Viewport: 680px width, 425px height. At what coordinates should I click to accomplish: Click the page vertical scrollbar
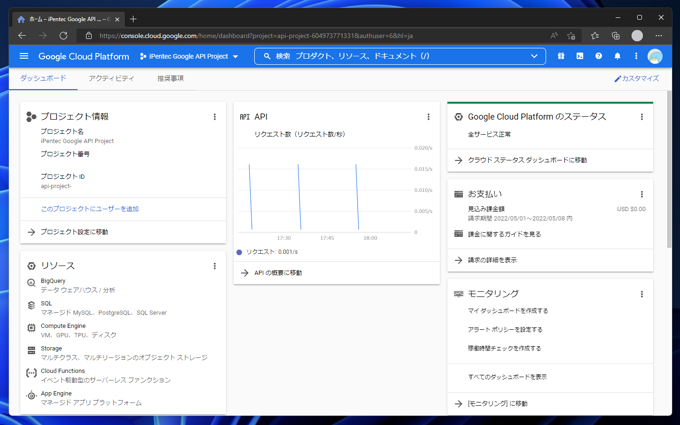(x=668, y=169)
